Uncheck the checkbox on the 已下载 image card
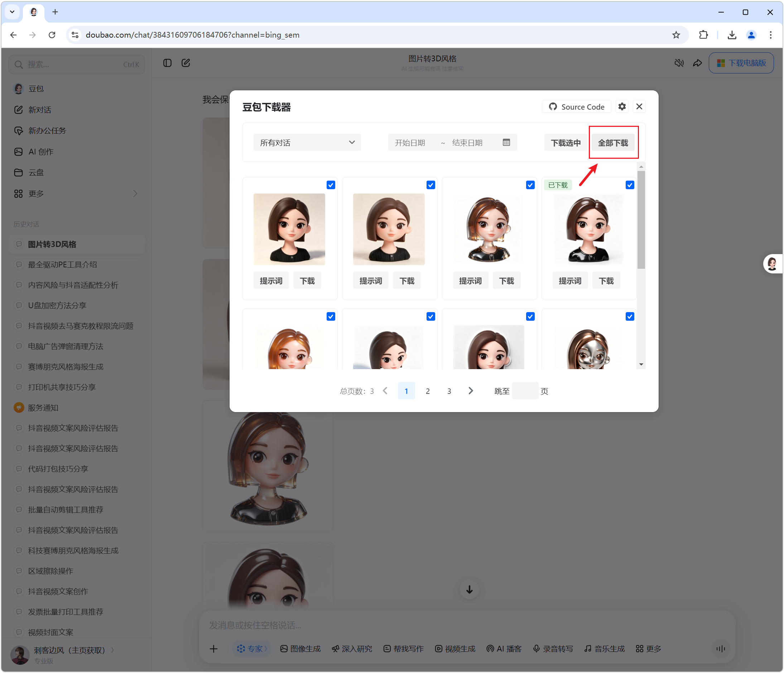Screen dimensions: 784x673 coord(630,185)
